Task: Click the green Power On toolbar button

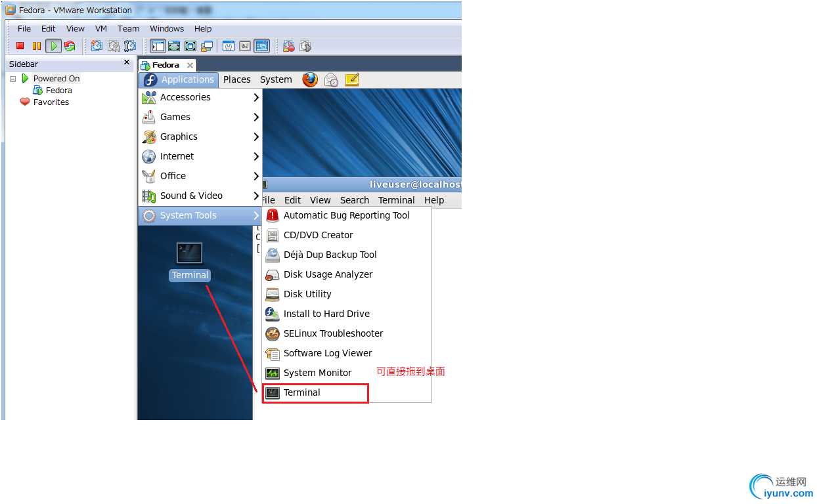Action: click(x=54, y=46)
